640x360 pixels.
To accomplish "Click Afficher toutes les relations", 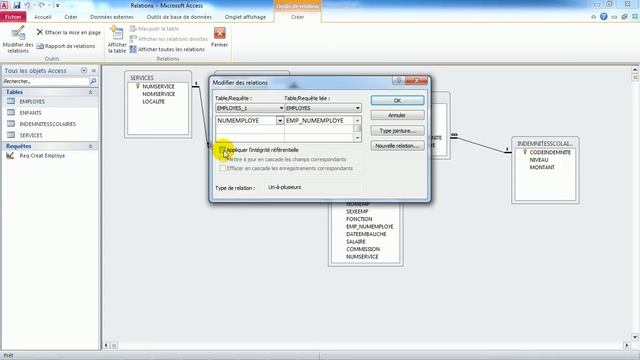I will click(167, 49).
